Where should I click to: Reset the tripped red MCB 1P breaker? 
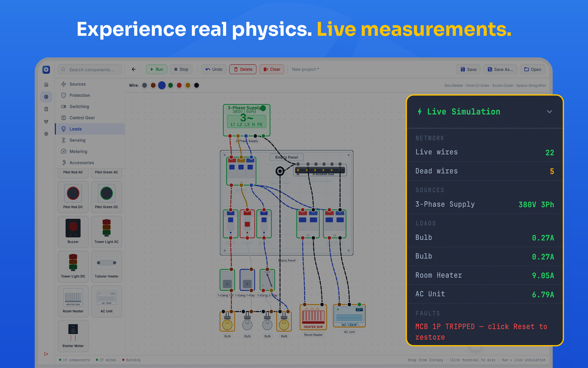coord(247,224)
